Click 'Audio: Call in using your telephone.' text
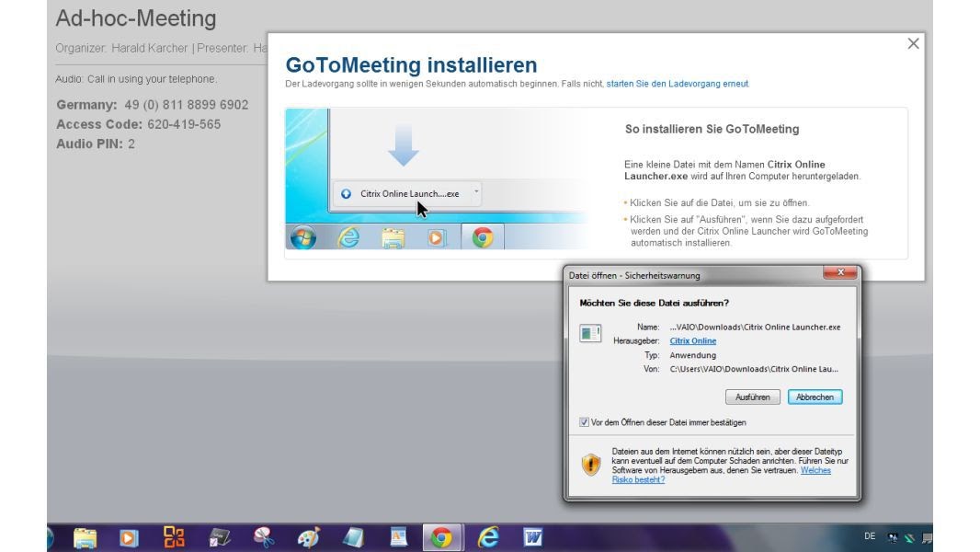 136,79
